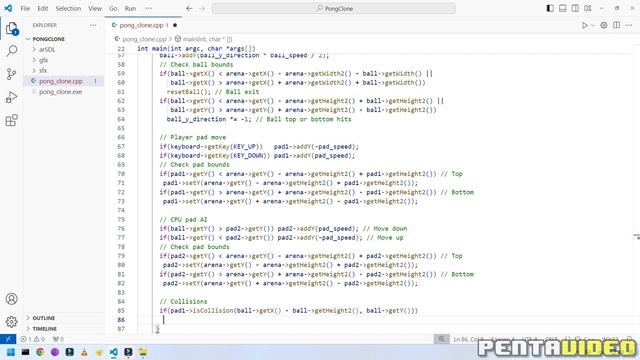Click pong_clone.cpp in the breadcrumb
640x360 pixels.
tap(144, 39)
